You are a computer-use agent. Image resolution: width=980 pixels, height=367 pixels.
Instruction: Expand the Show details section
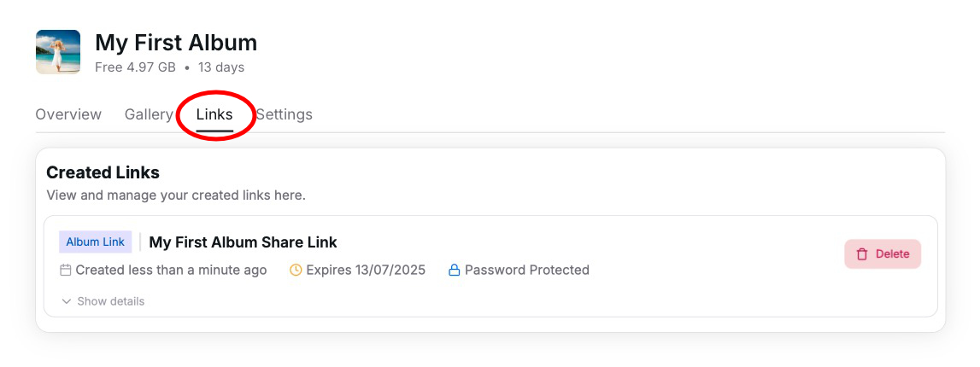click(x=110, y=301)
